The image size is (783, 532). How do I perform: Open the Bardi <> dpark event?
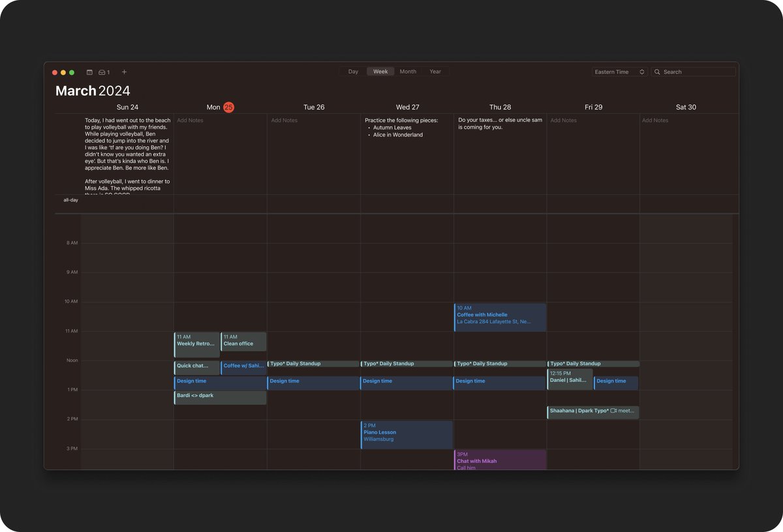tap(220, 397)
